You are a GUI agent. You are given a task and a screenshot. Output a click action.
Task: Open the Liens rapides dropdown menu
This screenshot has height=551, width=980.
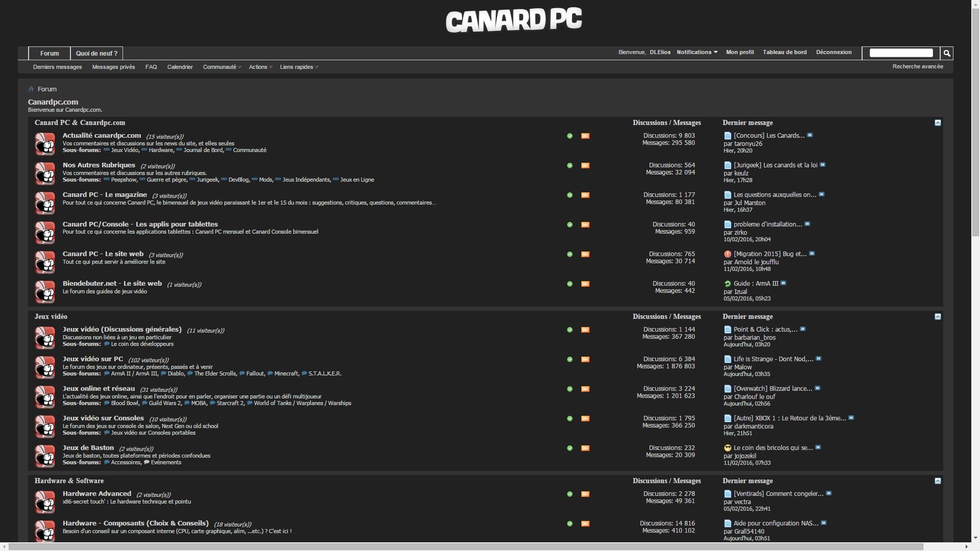[299, 67]
